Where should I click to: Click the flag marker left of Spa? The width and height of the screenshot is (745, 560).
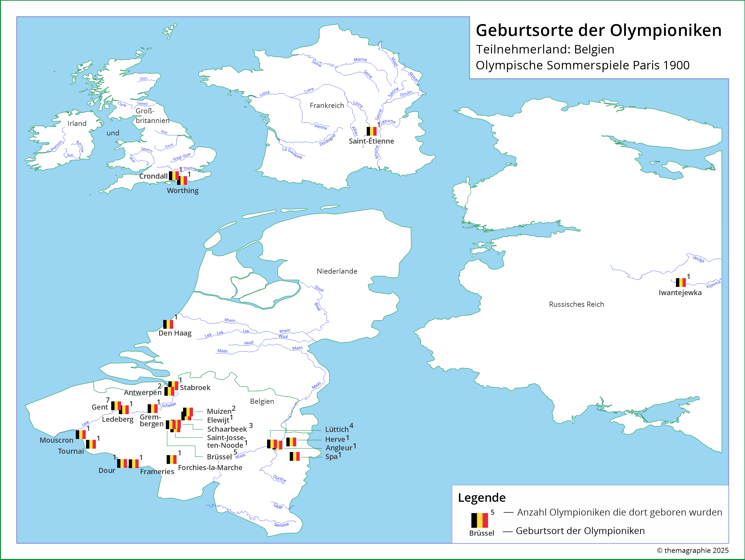click(x=294, y=456)
